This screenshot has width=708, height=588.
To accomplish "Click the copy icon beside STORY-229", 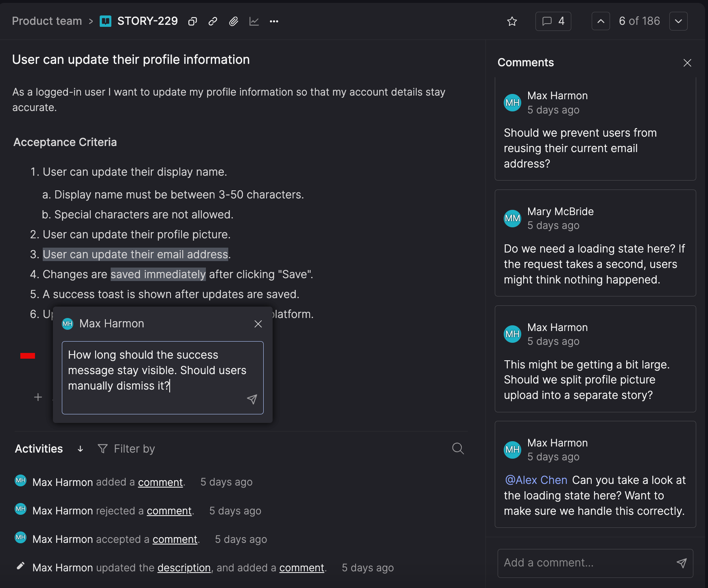I will [192, 22].
